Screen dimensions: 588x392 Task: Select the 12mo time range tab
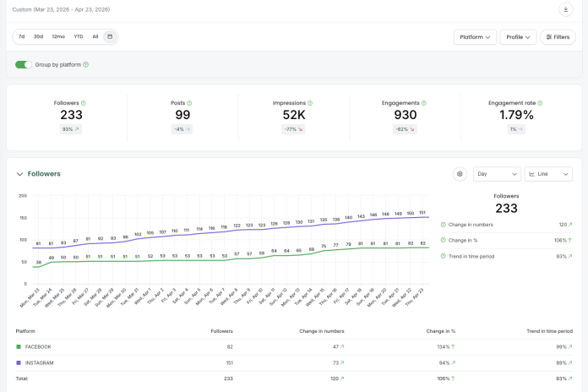coord(58,36)
